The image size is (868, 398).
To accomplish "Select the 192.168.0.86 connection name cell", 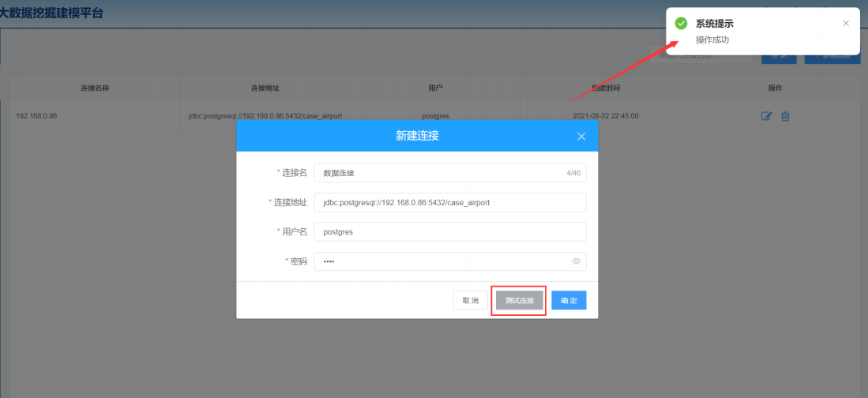I will click(36, 116).
